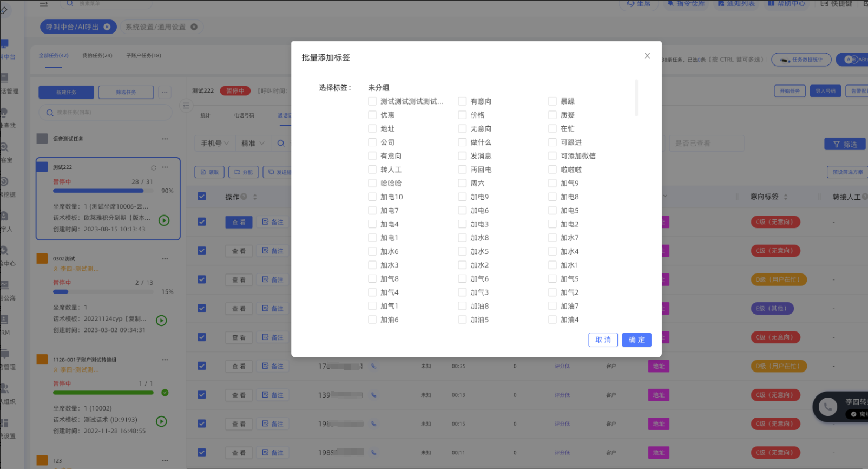Expand the 手机号 dropdown
868x469 pixels.
pos(215,144)
